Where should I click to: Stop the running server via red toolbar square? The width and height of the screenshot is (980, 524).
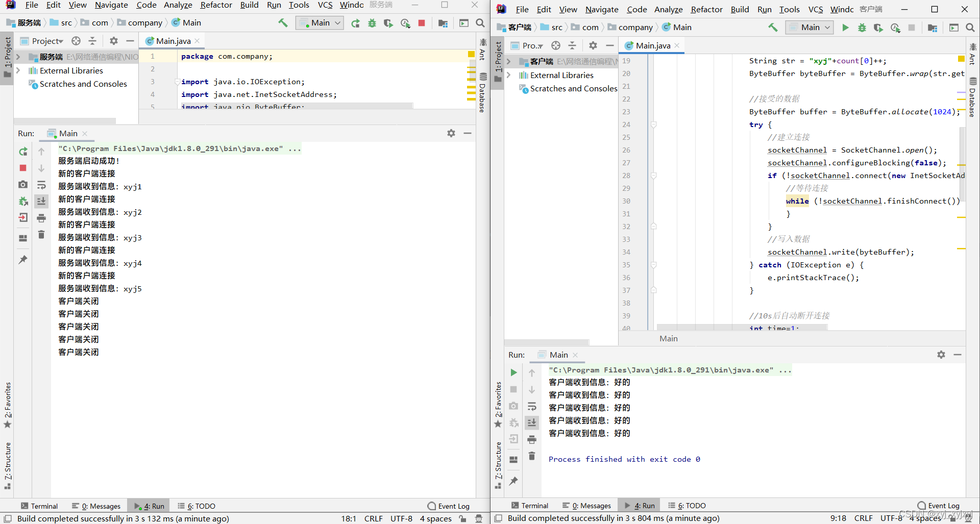click(x=422, y=23)
